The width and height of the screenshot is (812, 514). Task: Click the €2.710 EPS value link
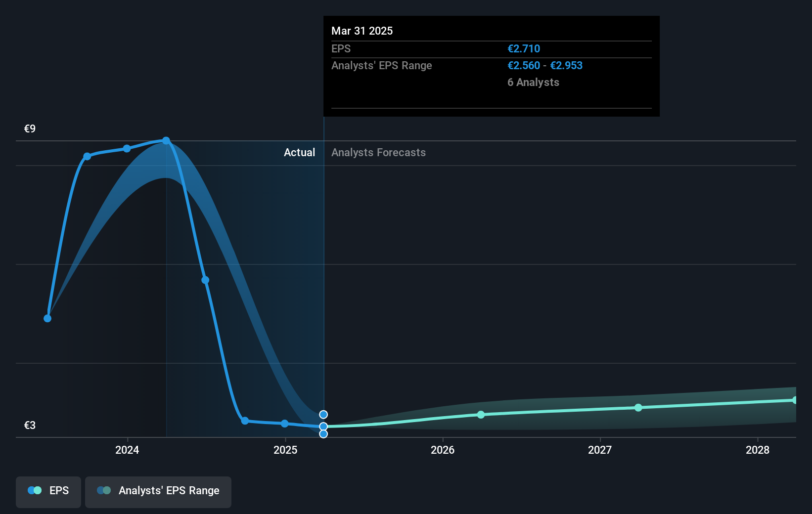524,48
